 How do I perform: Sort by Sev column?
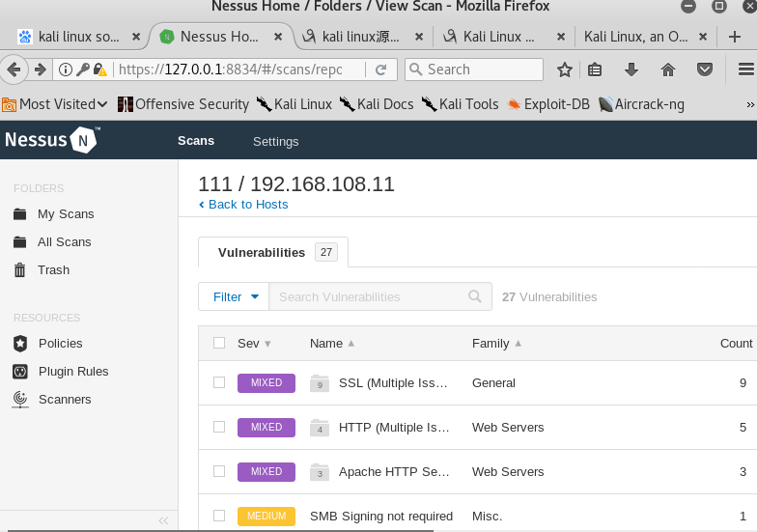coord(254,344)
